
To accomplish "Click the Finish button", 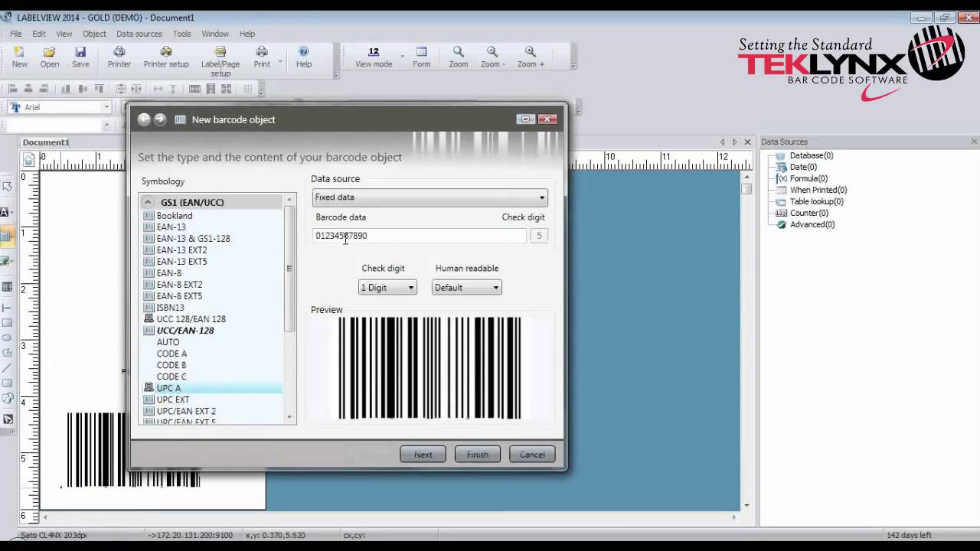I will coord(477,455).
